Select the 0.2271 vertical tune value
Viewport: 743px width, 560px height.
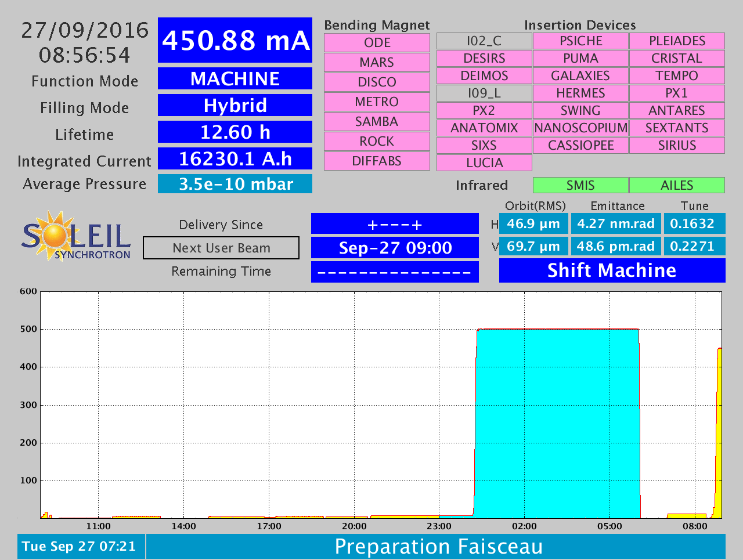[x=694, y=246]
